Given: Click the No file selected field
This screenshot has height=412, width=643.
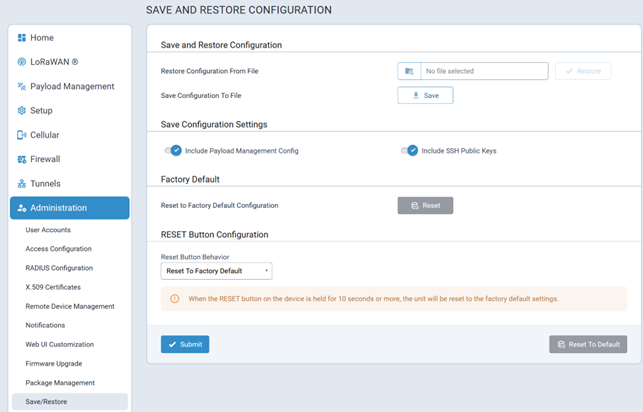Looking at the screenshot, I should pyautogui.click(x=483, y=71).
